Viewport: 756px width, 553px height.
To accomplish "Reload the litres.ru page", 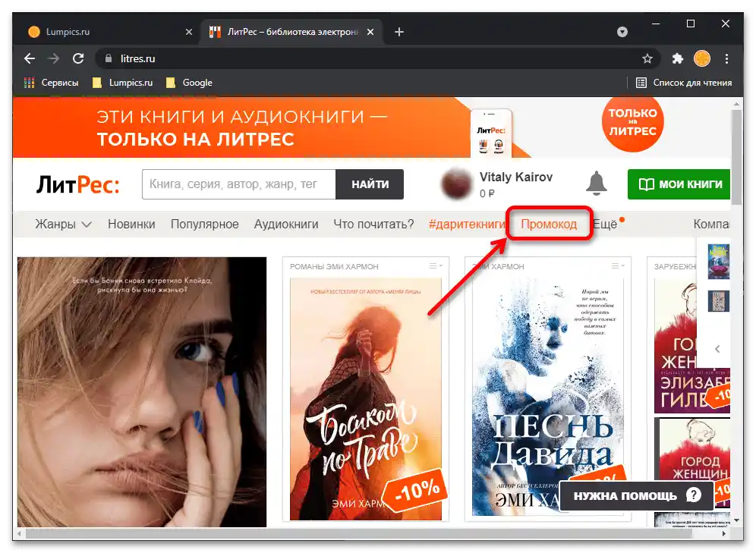I will click(78, 58).
